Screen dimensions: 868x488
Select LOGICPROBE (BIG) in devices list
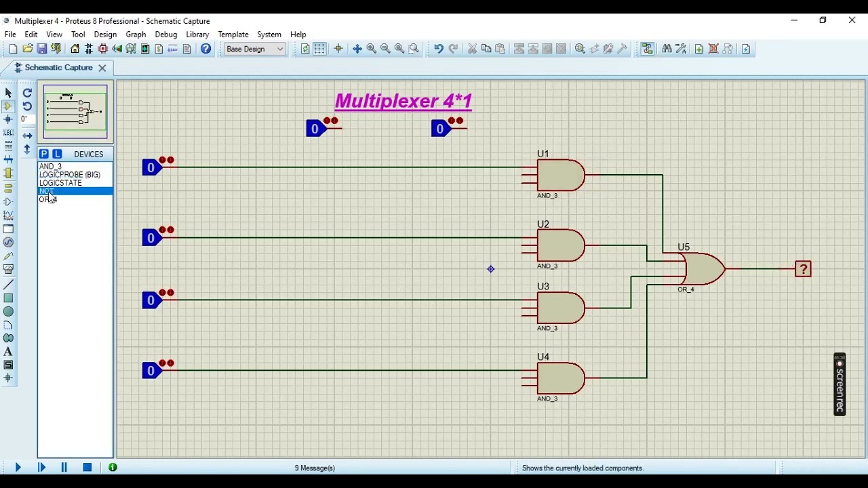pyautogui.click(x=70, y=175)
